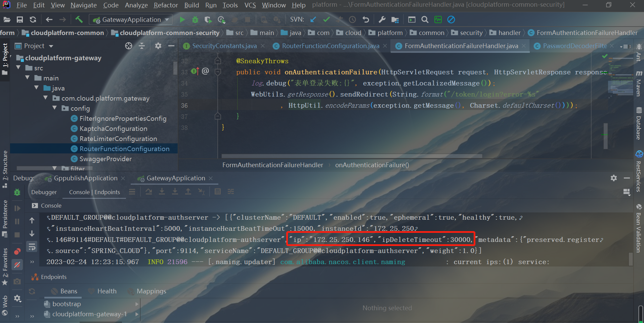Viewport: 644px width, 323px height.
Task: Show the hidden editor tabs dropdown
Action: 626,46
